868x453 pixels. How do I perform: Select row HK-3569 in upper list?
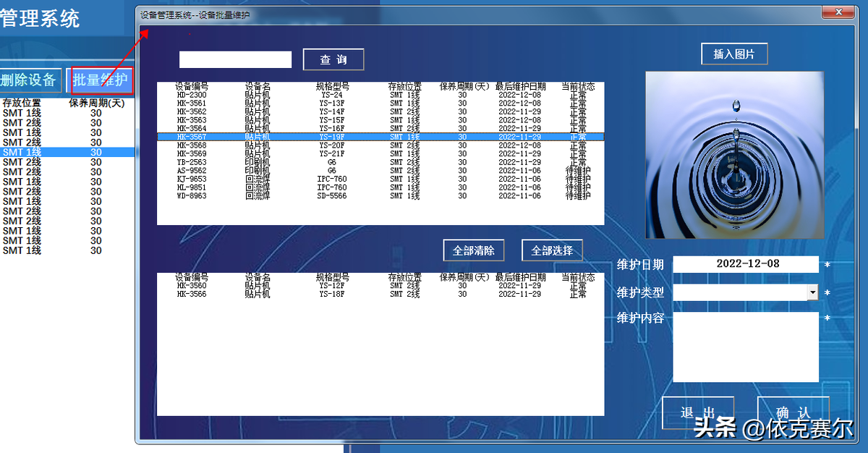tap(380, 154)
